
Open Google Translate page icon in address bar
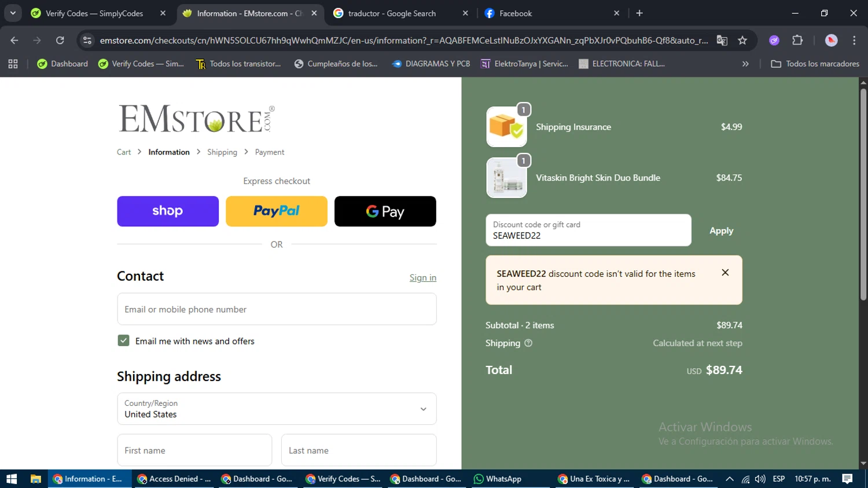722,40
